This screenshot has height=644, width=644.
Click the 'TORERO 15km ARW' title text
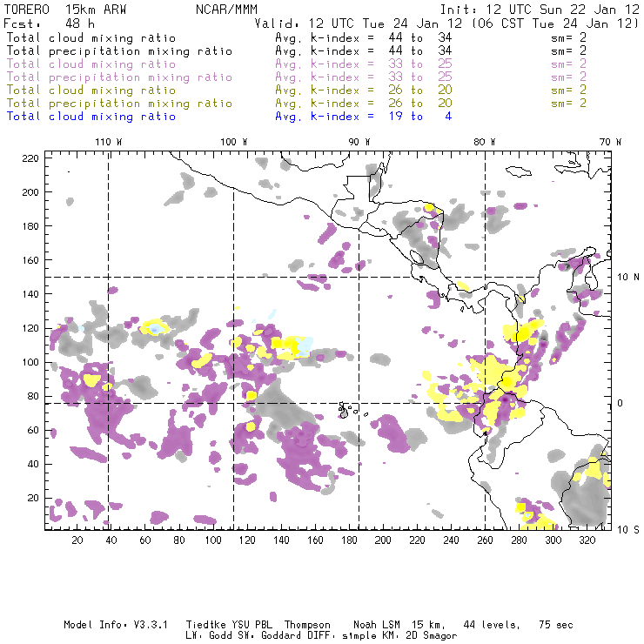pyautogui.click(x=65, y=10)
